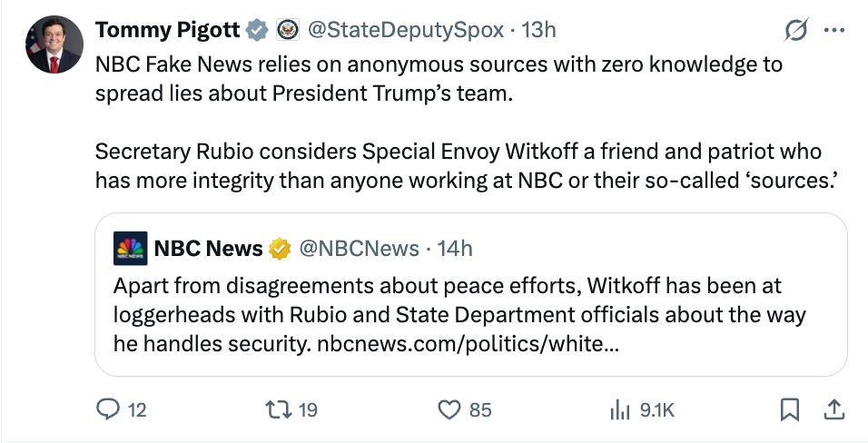Click the NBC News peacock logo avatar
This screenshot has width=868, height=443.
[130, 248]
